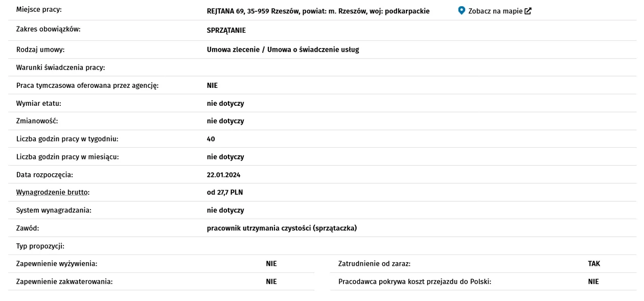
Task: Click the underlined 'Wynagrodzenie brutto' label
Action: tap(53, 193)
